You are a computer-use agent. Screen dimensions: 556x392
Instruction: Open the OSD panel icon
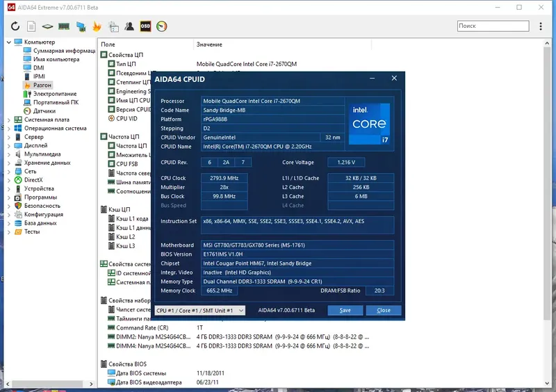[145, 26]
